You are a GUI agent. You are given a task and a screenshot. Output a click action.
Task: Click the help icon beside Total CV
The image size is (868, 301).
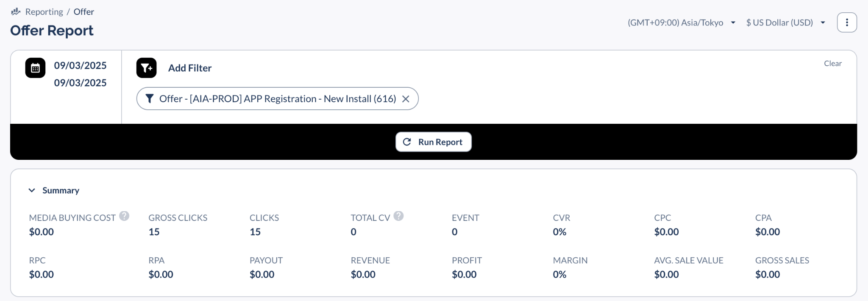pyautogui.click(x=398, y=216)
